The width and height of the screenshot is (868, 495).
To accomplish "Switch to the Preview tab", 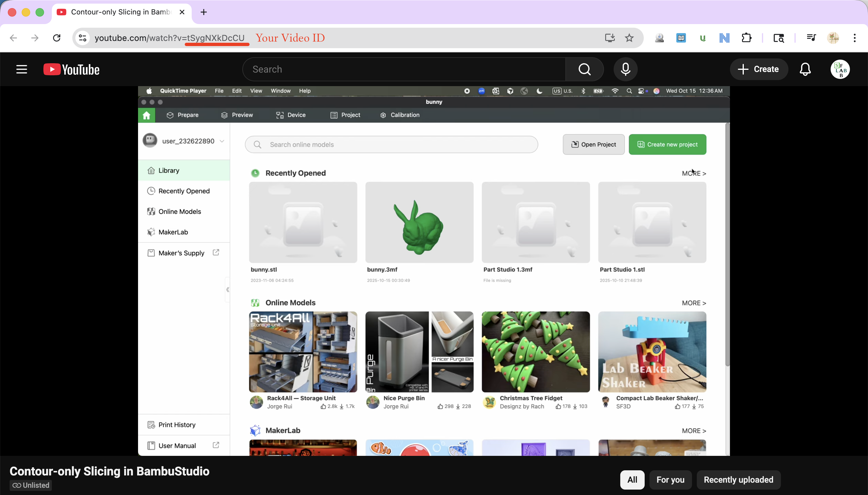I will click(237, 115).
